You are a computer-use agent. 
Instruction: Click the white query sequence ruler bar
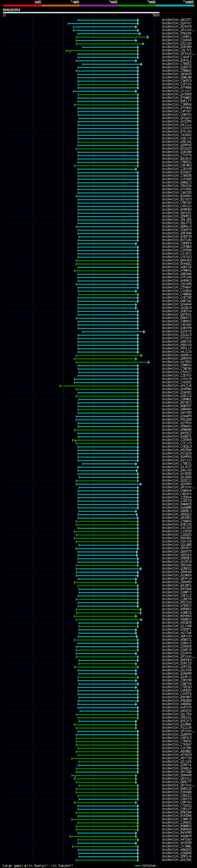coord(81,12)
